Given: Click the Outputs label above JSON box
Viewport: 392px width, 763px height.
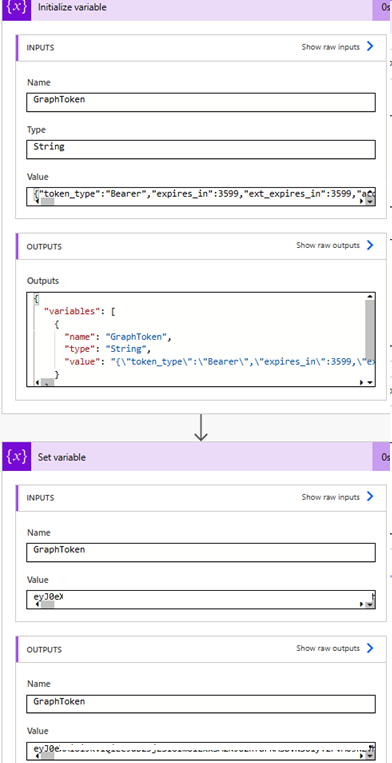Looking at the screenshot, I should [x=43, y=281].
